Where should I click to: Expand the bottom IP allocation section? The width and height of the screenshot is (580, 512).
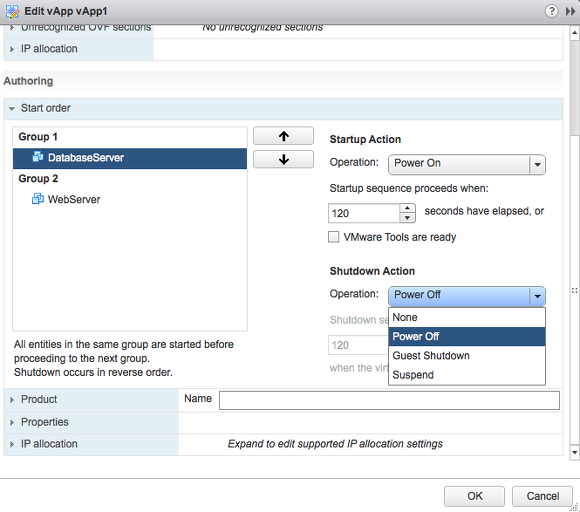[12, 444]
